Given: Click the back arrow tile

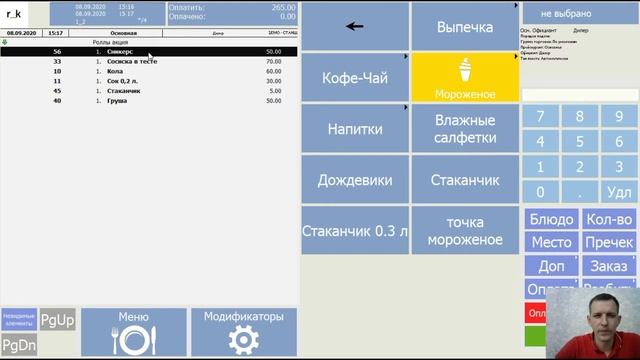Looking at the screenshot, I should tap(355, 27).
